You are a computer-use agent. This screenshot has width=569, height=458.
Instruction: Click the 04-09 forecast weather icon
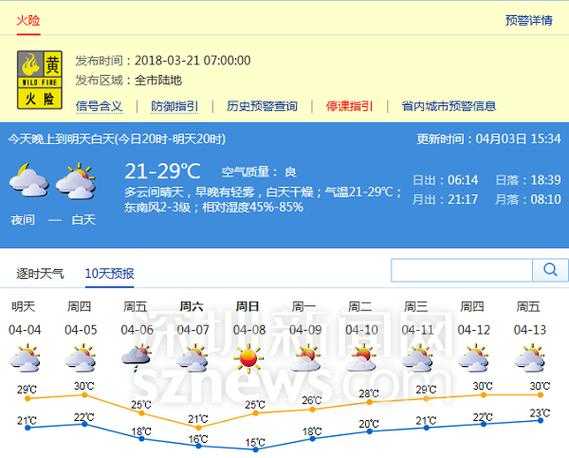[306, 359]
